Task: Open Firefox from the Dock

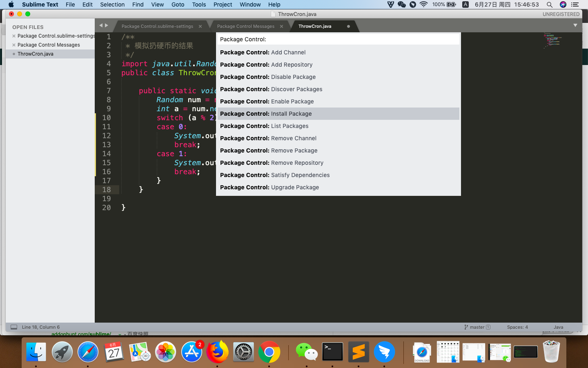Action: [217, 352]
